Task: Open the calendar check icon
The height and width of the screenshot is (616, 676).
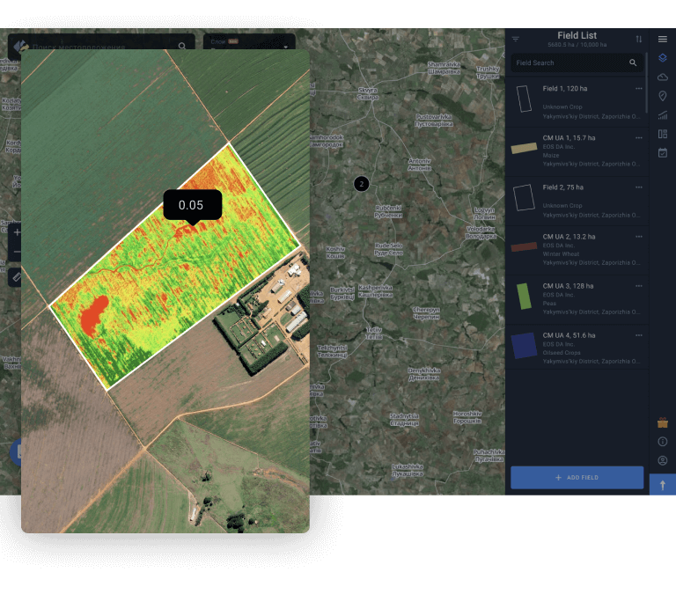Action: [x=663, y=152]
